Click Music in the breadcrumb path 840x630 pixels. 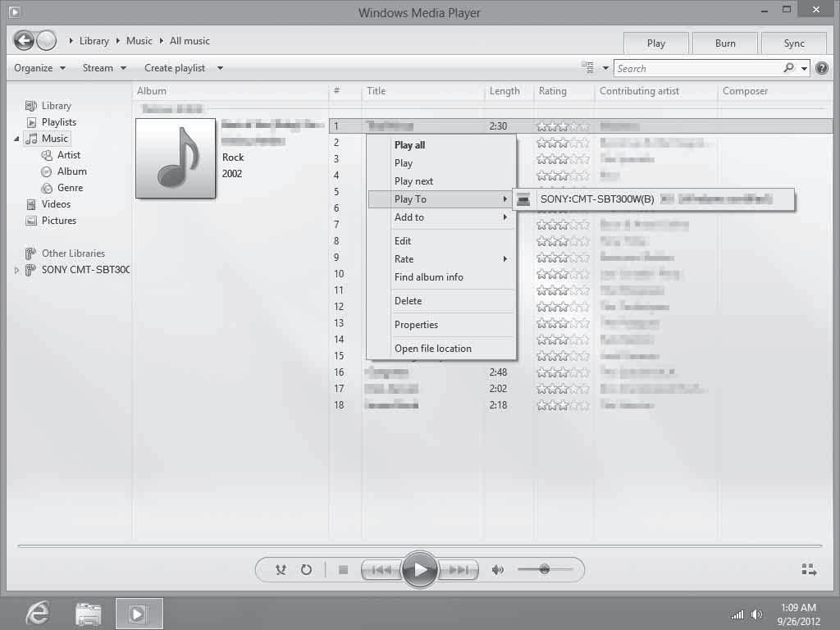click(x=139, y=41)
